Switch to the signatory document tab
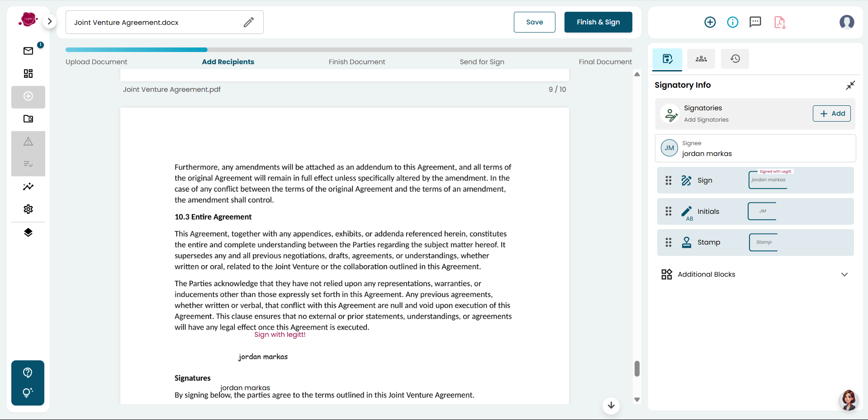 pos(667,59)
